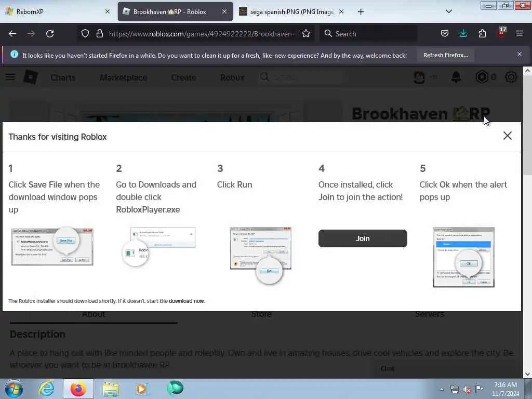Click the page scrollbar up arrow

[527, 71]
